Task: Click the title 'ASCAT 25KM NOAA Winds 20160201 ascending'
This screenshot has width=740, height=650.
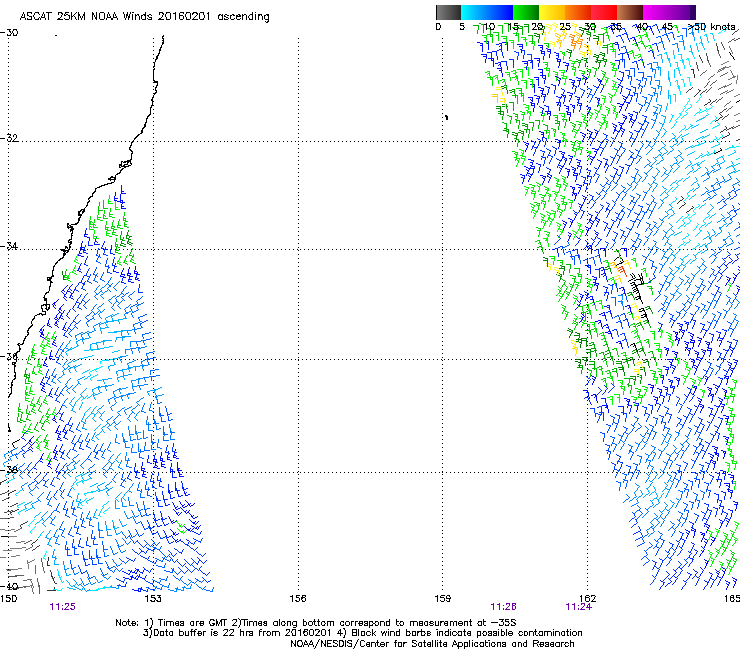Action: (144, 17)
